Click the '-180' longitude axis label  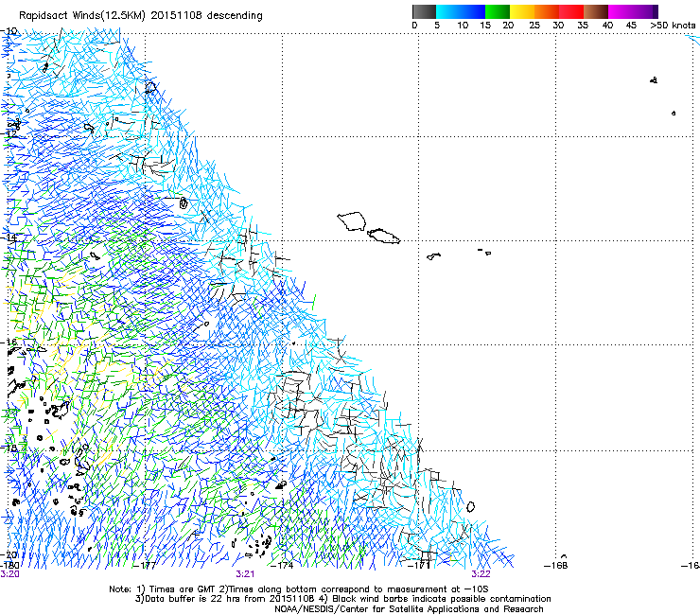[x=9, y=566]
